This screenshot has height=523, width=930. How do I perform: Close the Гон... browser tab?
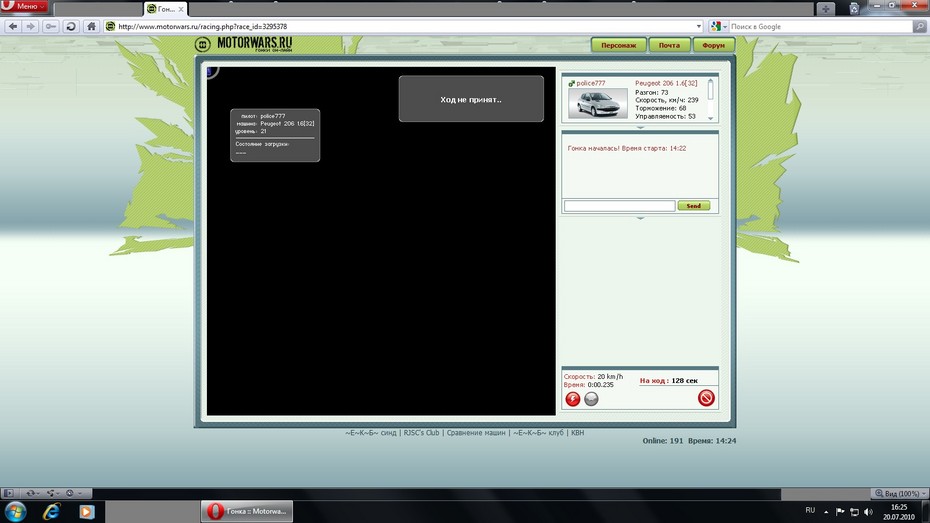tap(181, 9)
